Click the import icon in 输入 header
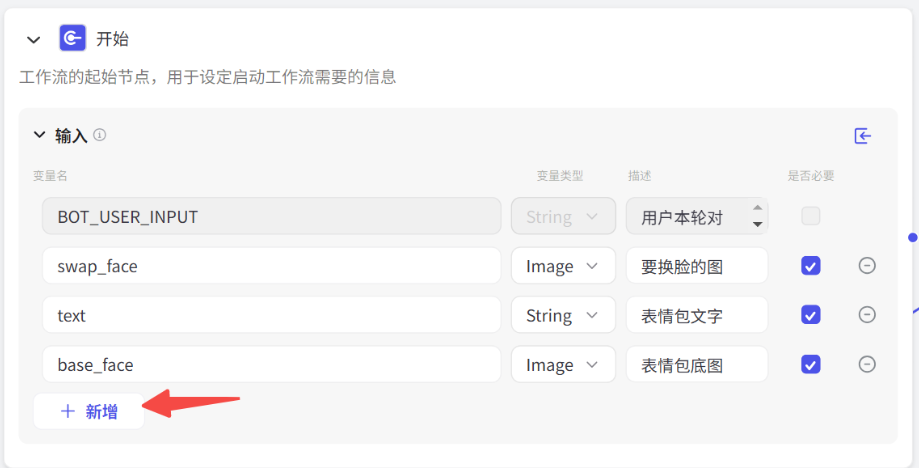The image size is (919, 471). click(863, 136)
